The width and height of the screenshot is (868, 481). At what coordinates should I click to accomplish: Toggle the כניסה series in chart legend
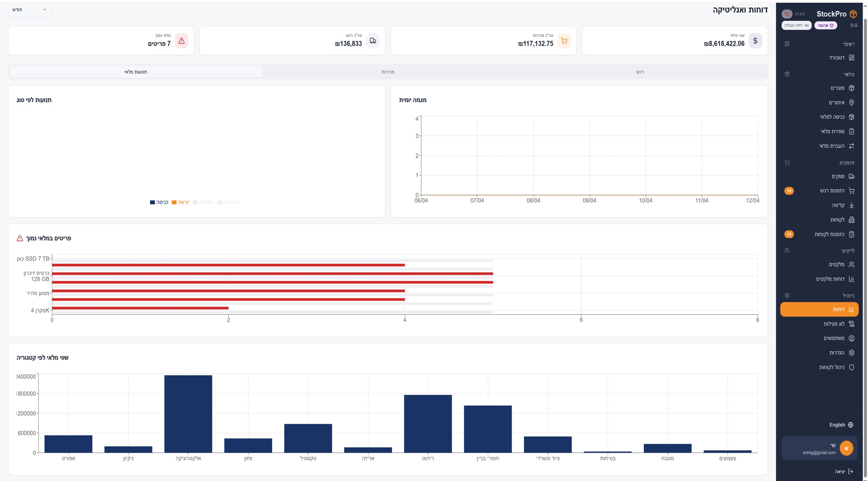tap(159, 202)
